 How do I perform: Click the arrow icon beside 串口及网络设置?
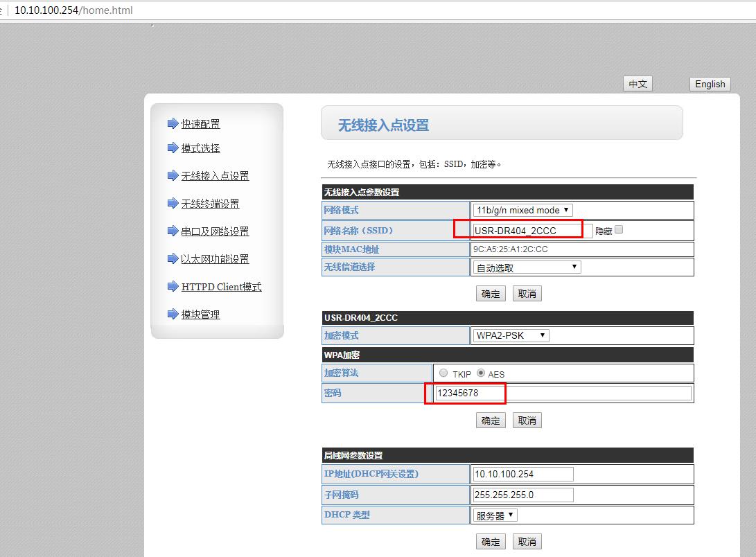pos(173,231)
